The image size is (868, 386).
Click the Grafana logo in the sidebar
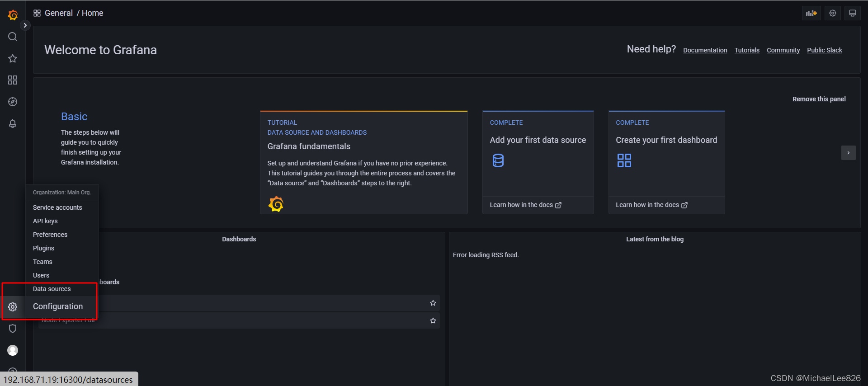[x=13, y=15]
